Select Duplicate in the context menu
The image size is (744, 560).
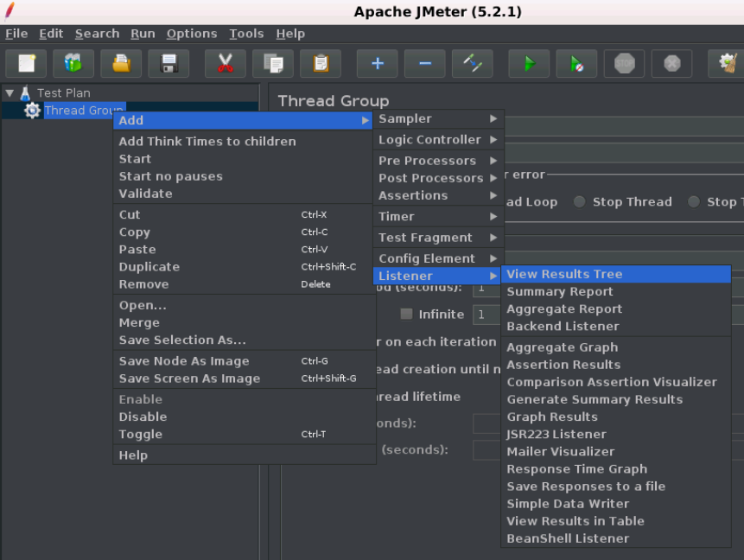tap(243, 267)
